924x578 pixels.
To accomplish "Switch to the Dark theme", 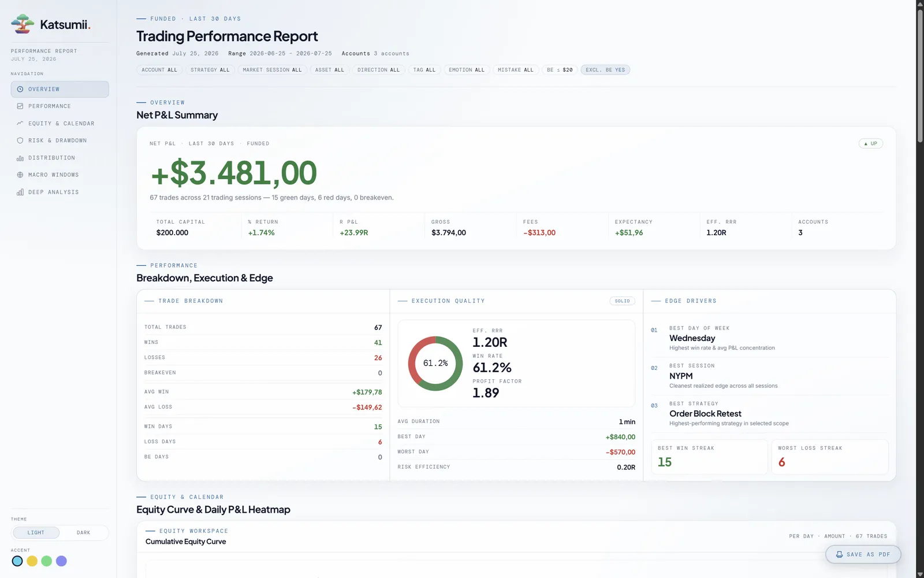I will click(x=83, y=532).
